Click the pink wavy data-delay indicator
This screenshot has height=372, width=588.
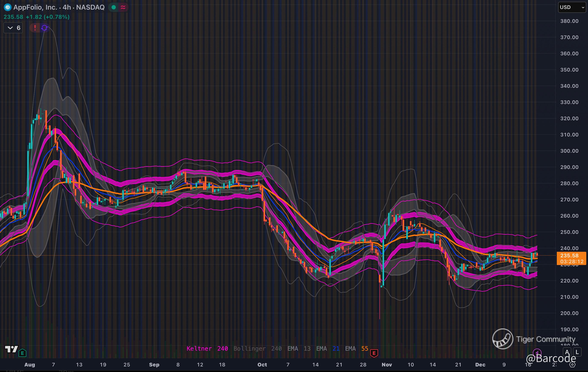[123, 7]
